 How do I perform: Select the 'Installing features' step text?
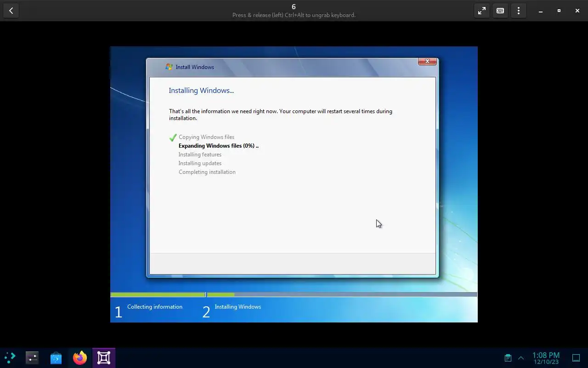coord(200,155)
